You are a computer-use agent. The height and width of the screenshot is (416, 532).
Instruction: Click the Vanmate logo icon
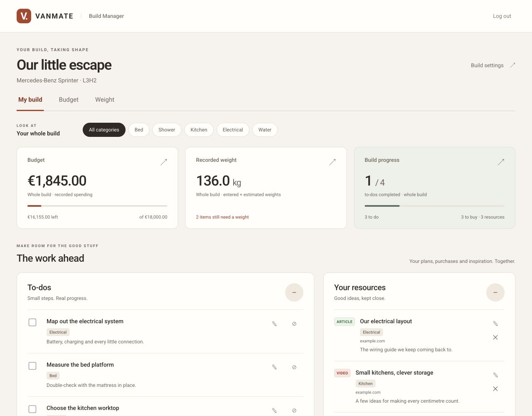(24, 16)
